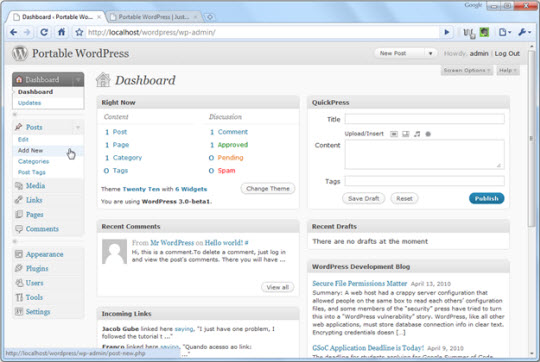Click the Settings icon in sidebar
This screenshot has width=540, height=362.
pos(19,312)
